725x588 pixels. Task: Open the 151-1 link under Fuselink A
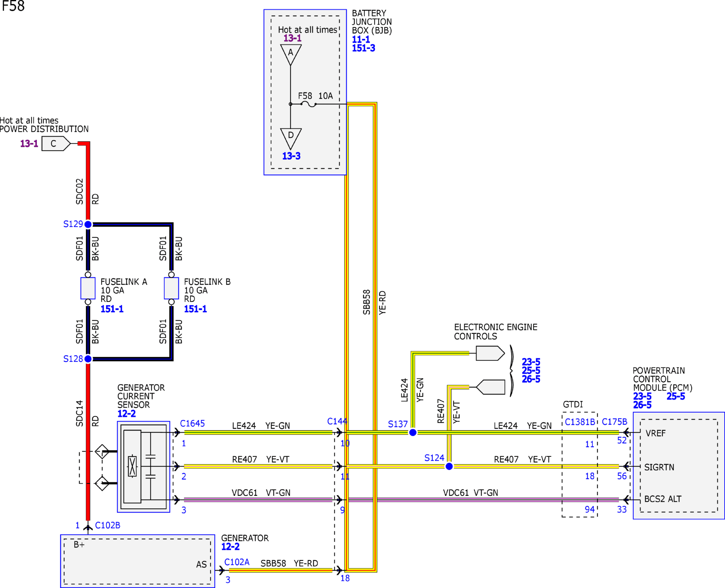(112, 309)
